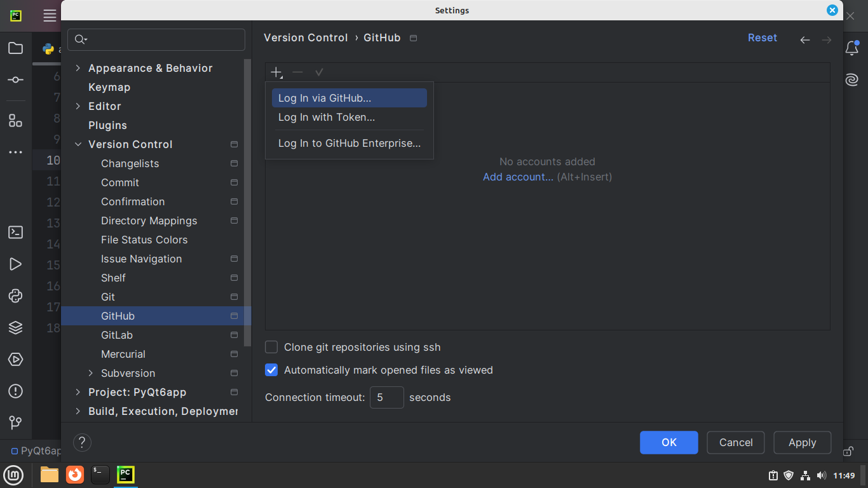The image size is (868, 488).
Task: Go back with the left arrow
Action: [805, 40]
